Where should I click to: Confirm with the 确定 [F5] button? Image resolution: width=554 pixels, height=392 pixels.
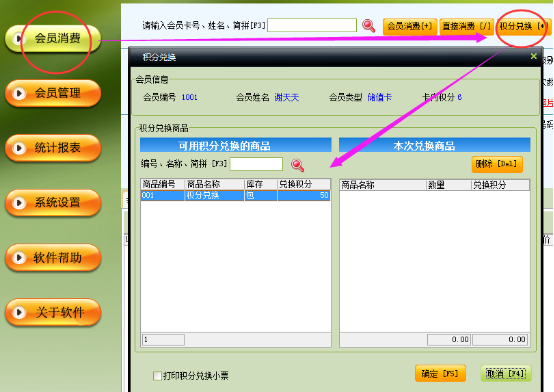coord(440,374)
